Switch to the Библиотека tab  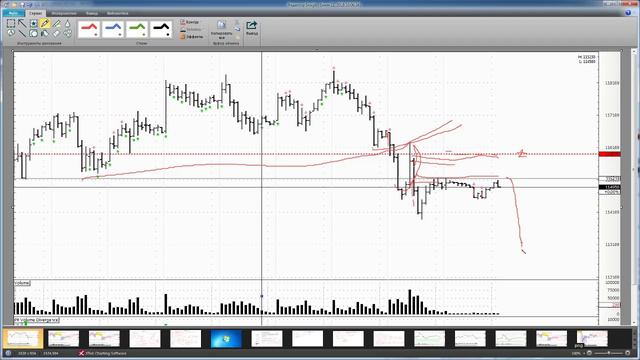[118, 13]
